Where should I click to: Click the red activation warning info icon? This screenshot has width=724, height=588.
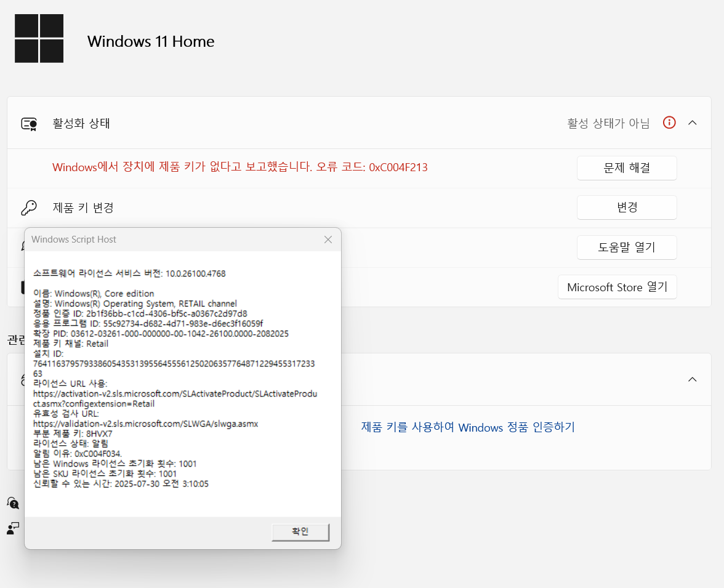(x=669, y=123)
